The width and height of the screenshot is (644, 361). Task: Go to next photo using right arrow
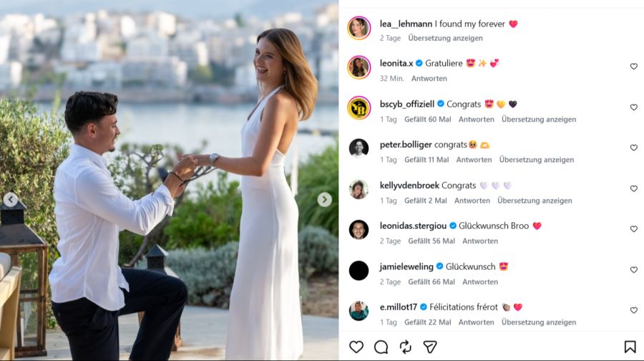point(324,200)
